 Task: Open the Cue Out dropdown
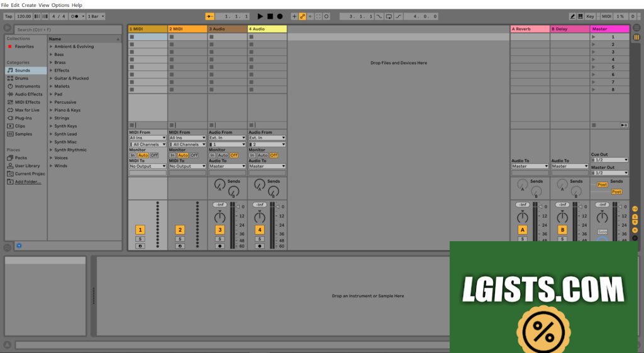(x=609, y=160)
